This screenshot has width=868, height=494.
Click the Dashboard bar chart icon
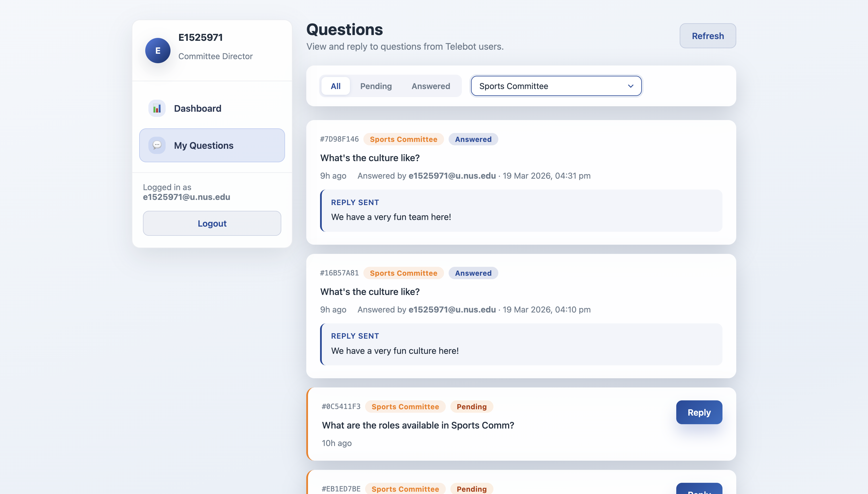[157, 108]
